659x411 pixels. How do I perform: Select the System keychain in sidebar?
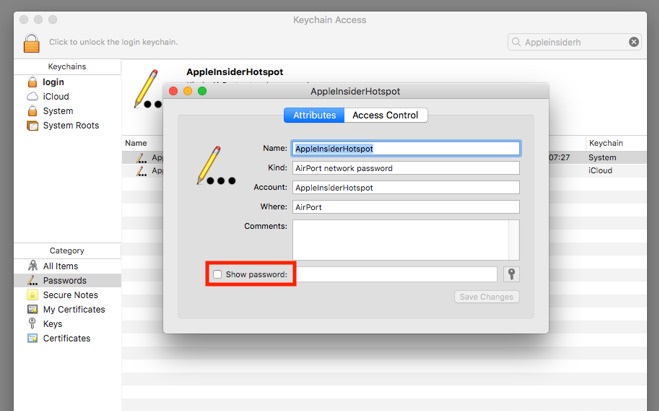coord(58,111)
